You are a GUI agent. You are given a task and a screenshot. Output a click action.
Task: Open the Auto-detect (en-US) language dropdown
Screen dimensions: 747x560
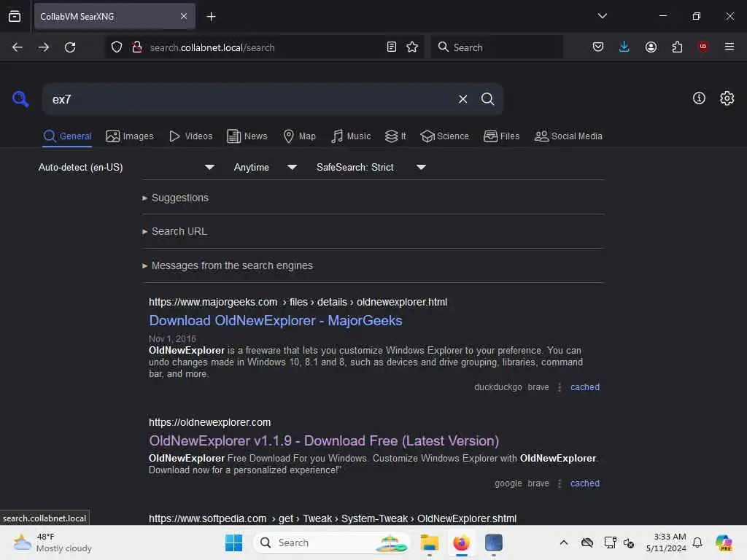coord(126,167)
